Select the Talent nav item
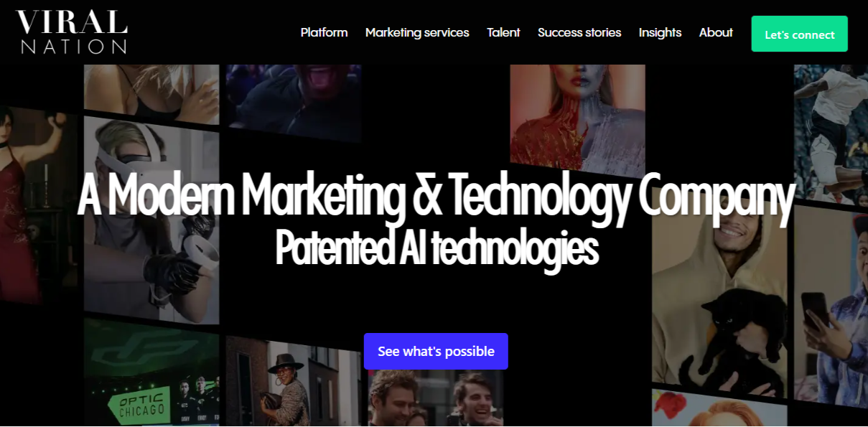This screenshot has height=427, width=868. (503, 32)
